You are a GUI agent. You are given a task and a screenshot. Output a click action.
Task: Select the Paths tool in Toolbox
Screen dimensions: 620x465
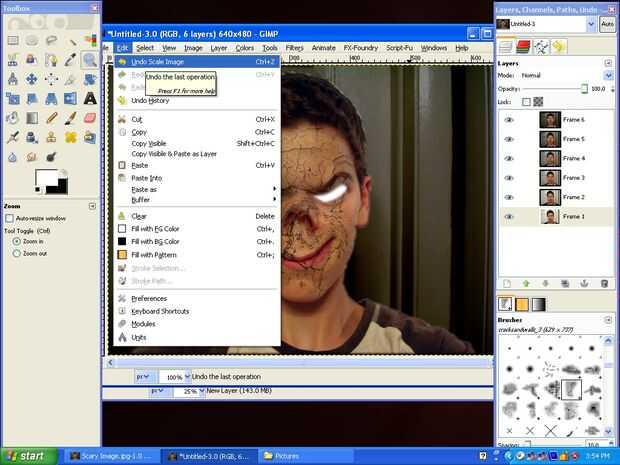(51, 60)
